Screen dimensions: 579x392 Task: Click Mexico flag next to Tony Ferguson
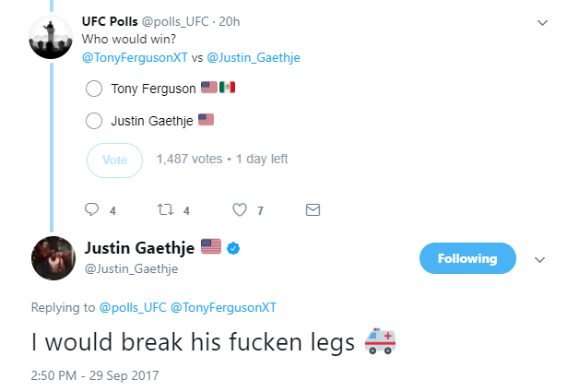coord(228,89)
